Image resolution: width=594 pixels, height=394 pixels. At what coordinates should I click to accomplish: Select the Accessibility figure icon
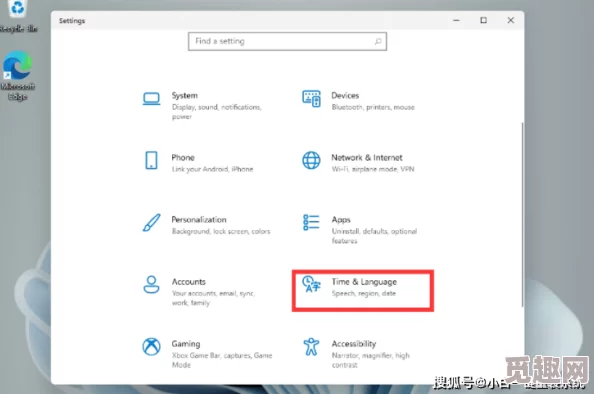(x=311, y=347)
